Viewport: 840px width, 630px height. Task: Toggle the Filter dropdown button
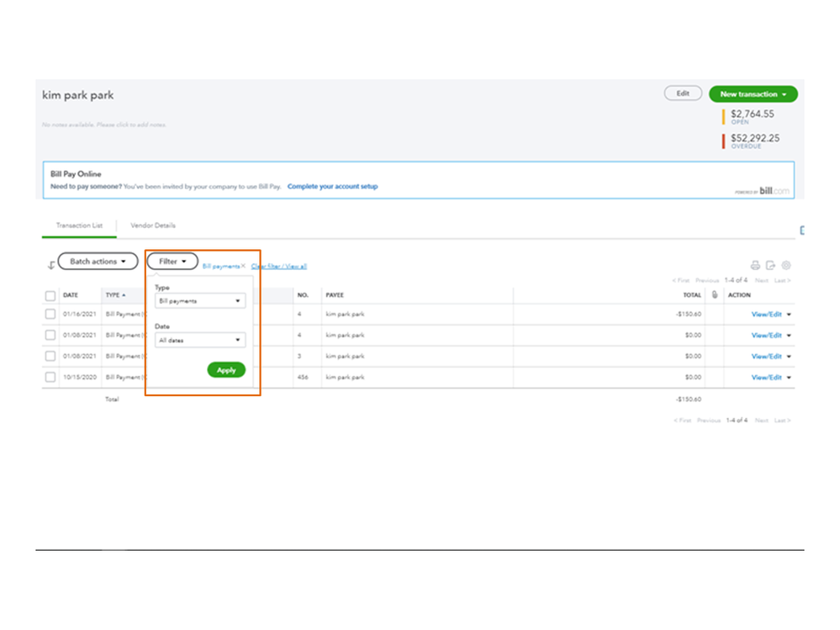[x=172, y=262]
